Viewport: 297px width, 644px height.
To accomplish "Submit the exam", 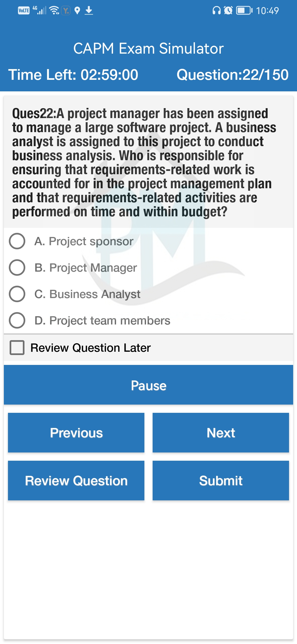I will click(x=221, y=481).
